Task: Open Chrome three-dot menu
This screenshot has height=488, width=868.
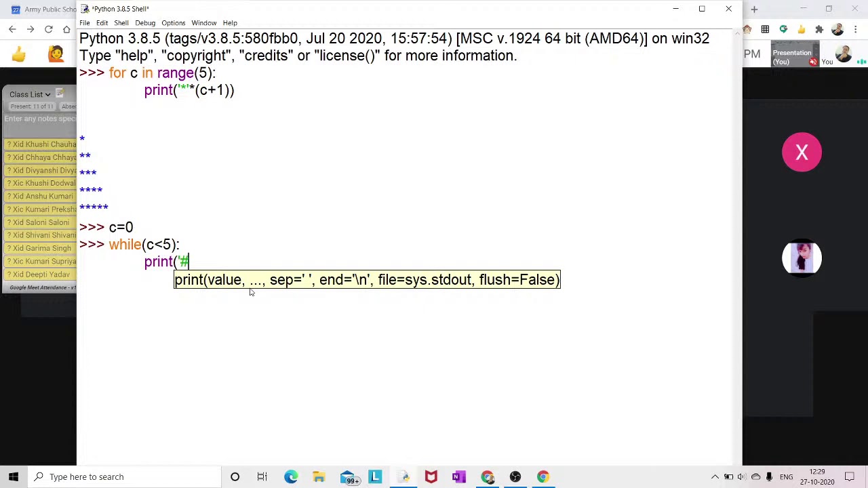Action: click(x=856, y=29)
